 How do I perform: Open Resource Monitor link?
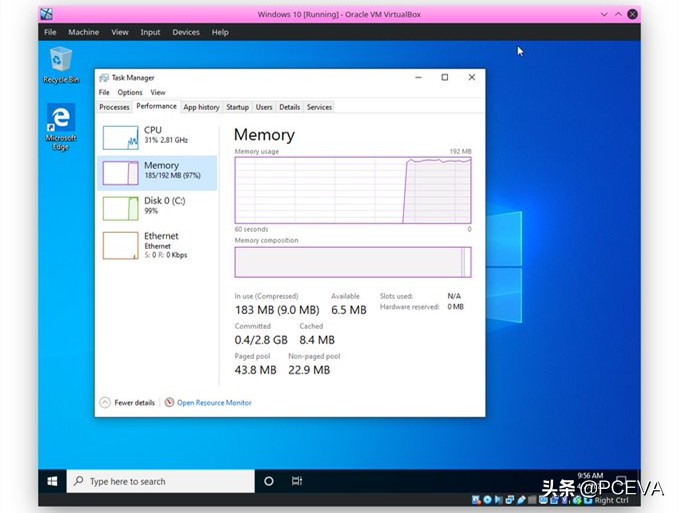pos(214,403)
